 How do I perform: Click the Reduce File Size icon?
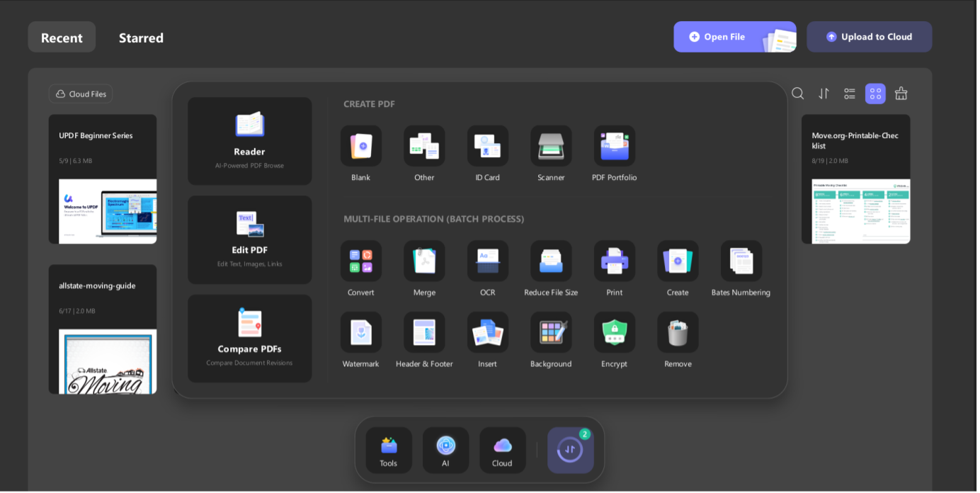(x=551, y=261)
